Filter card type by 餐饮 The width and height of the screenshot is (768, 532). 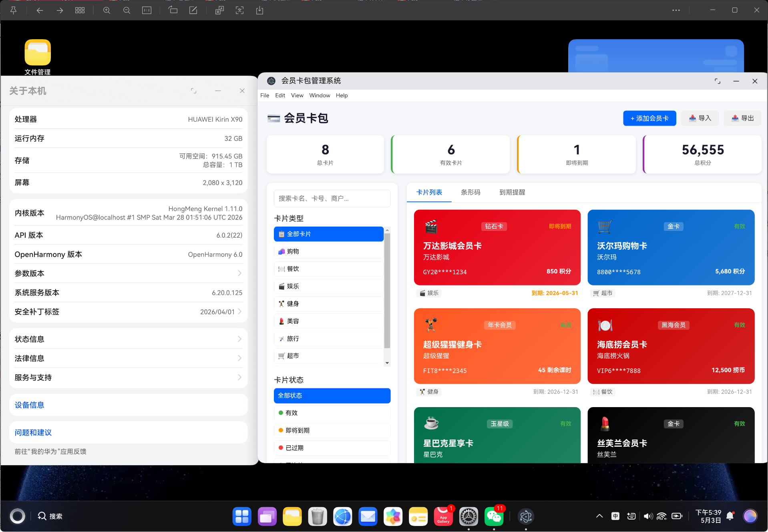click(328, 269)
